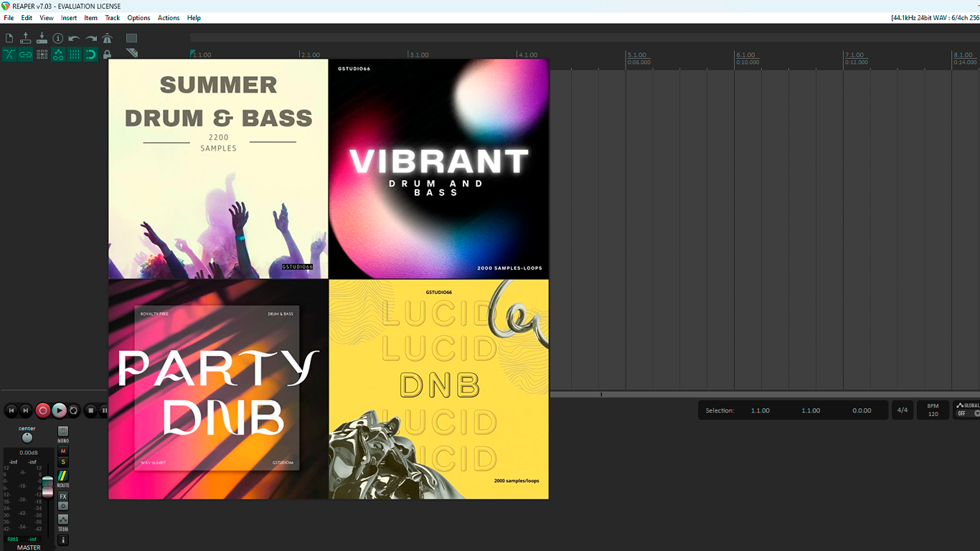Image resolution: width=980 pixels, height=551 pixels.
Task: Click the BPM 120 tempo field
Action: 933,410
